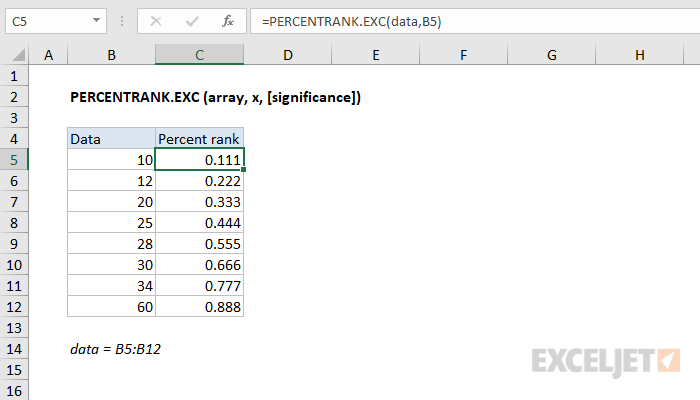Select row 15 header
This screenshot has width=700, height=400.
pyautogui.click(x=14, y=370)
